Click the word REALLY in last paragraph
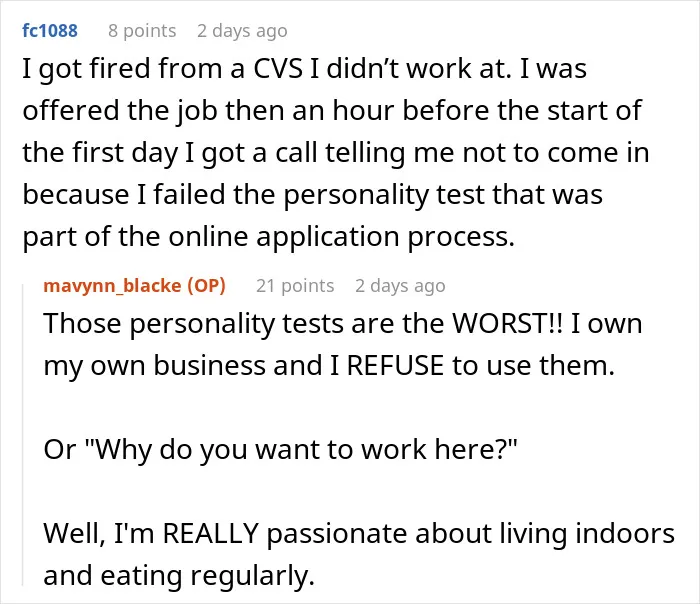Image resolution: width=700 pixels, height=604 pixels. point(211,533)
